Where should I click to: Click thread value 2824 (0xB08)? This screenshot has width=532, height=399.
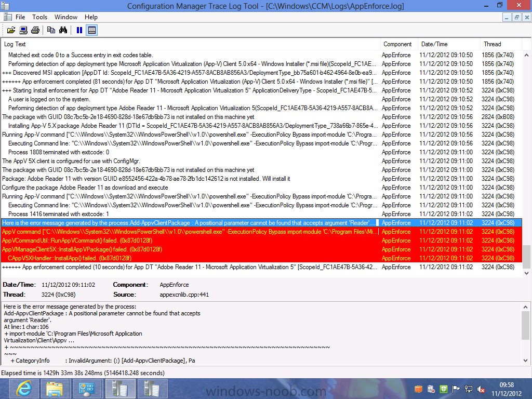coord(498,117)
